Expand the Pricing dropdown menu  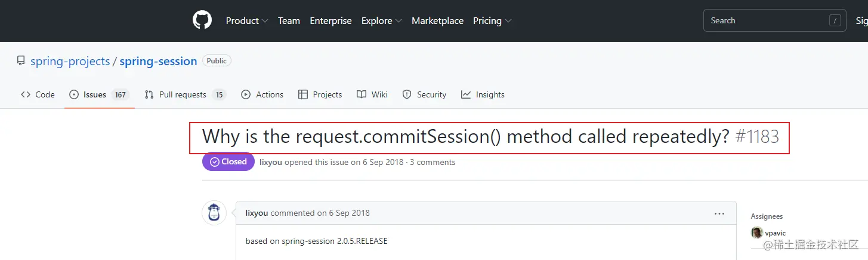[x=492, y=20]
